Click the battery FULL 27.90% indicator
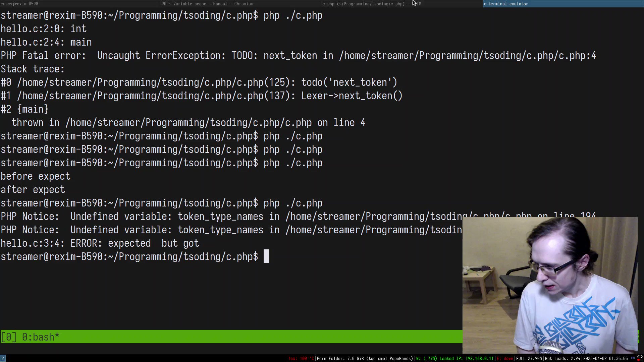 529,358
